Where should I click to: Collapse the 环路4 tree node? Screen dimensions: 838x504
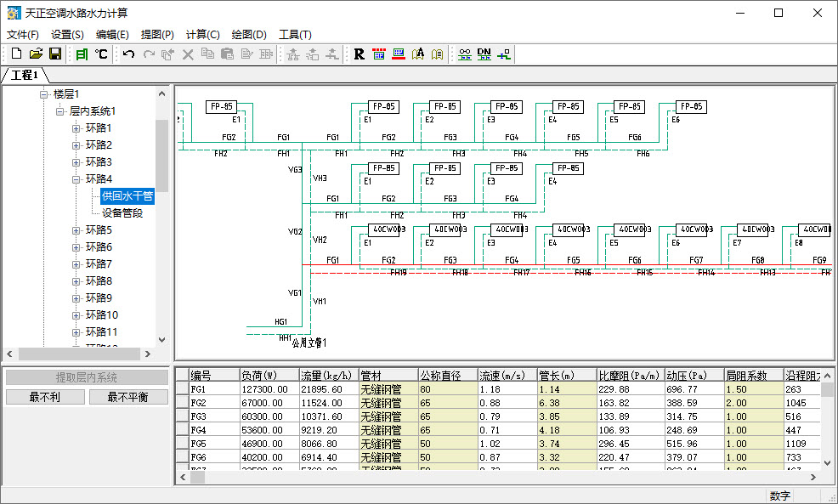pos(76,179)
